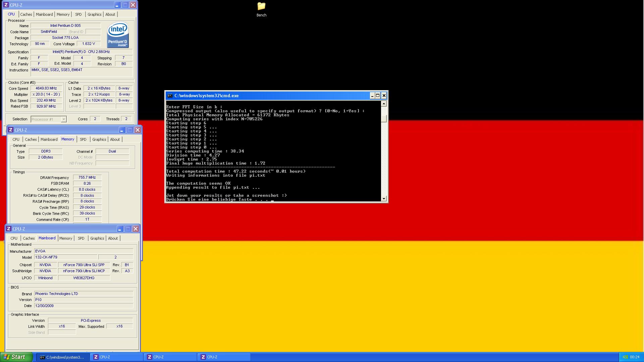
Task: Click the Bus Speed value 232.49 MHz
Action: click(x=46, y=101)
